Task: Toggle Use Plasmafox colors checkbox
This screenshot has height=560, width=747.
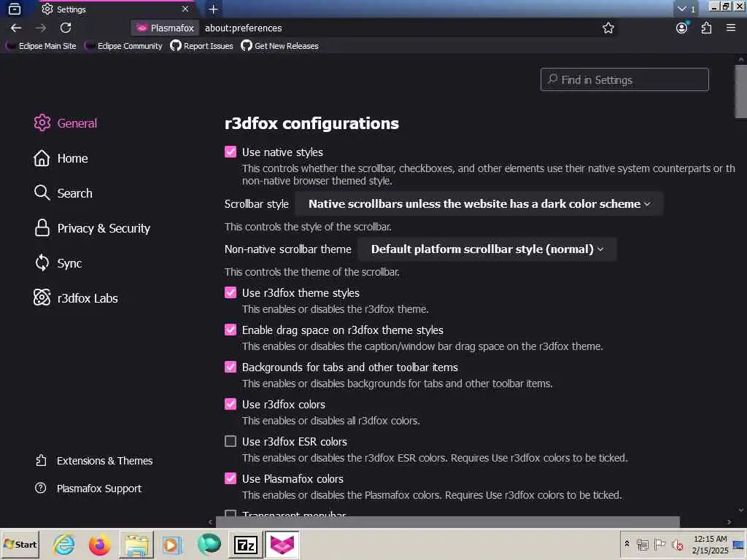Action: tap(231, 478)
